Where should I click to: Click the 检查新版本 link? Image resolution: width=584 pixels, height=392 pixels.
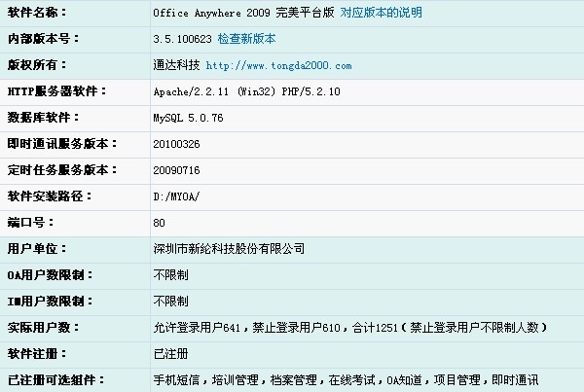(246, 39)
